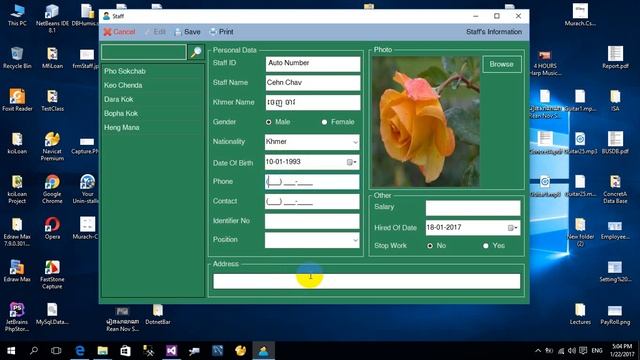Open the Date Of Birth calendar picker
This screenshot has height=360, width=640.
click(351, 162)
